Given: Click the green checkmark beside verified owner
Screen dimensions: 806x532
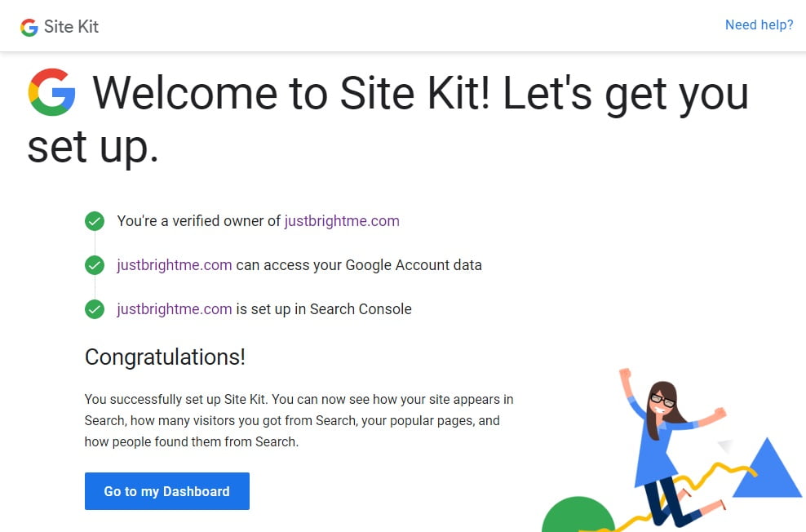Looking at the screenshot, I should click(95, 221).
